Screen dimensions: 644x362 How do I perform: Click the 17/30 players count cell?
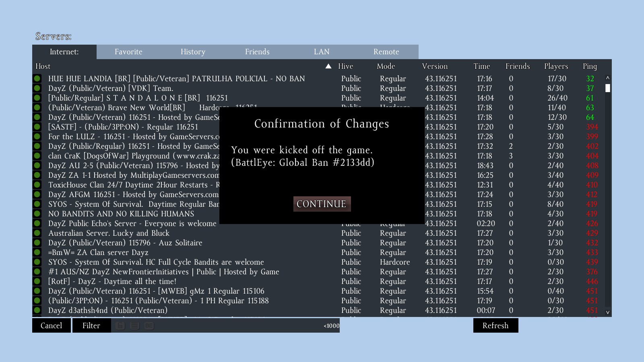tap(557, 78)
